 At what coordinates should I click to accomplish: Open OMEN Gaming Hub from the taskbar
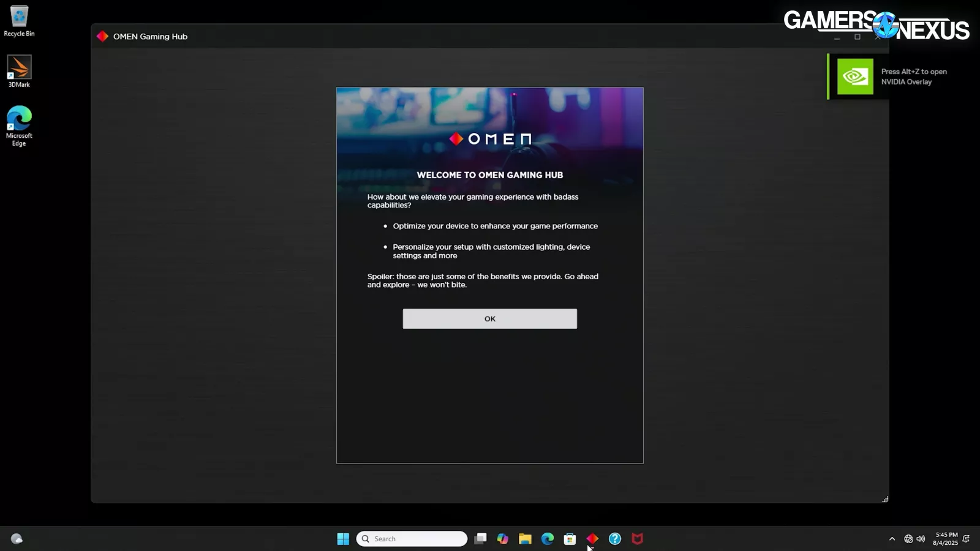tap(592, 539)
